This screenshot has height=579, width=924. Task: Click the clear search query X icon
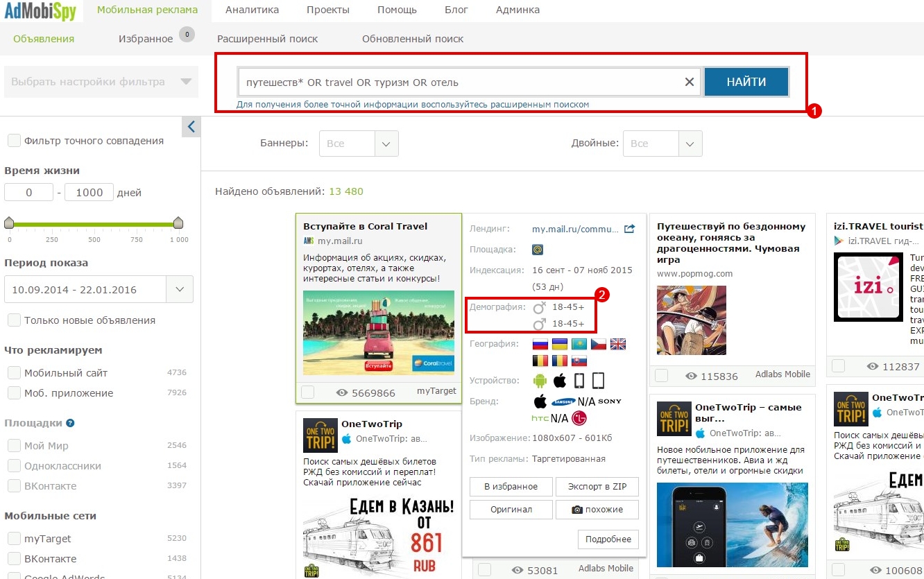tap(689, 82)
